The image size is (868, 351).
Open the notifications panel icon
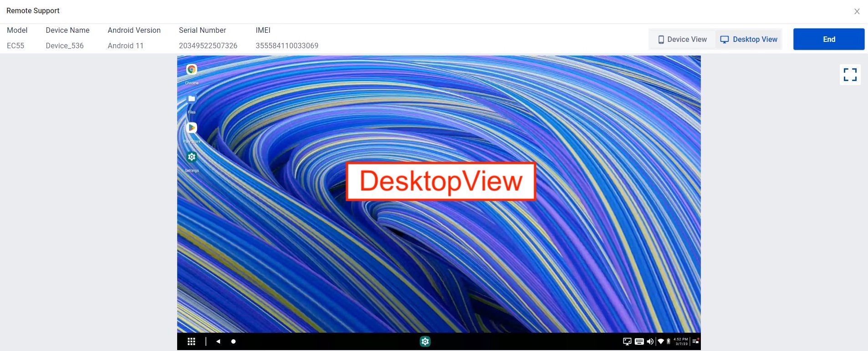(695, 341)
